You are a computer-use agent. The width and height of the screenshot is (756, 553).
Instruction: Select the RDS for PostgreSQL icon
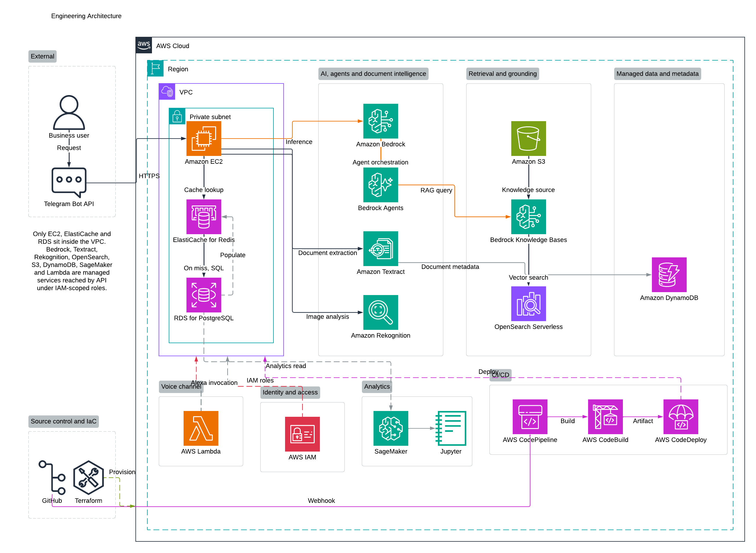(x=204, y=295)
